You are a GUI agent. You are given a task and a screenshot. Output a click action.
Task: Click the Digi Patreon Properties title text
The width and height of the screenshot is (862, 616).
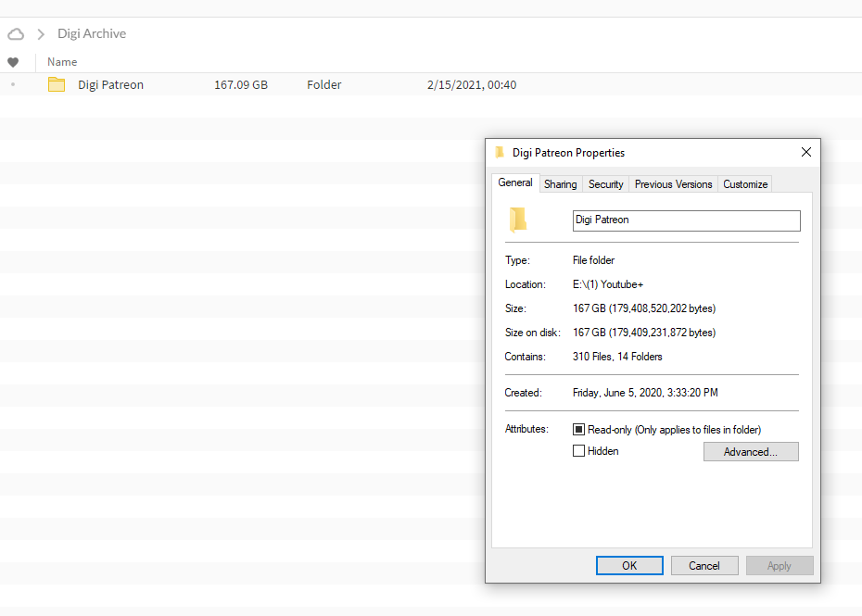(568, 153)
